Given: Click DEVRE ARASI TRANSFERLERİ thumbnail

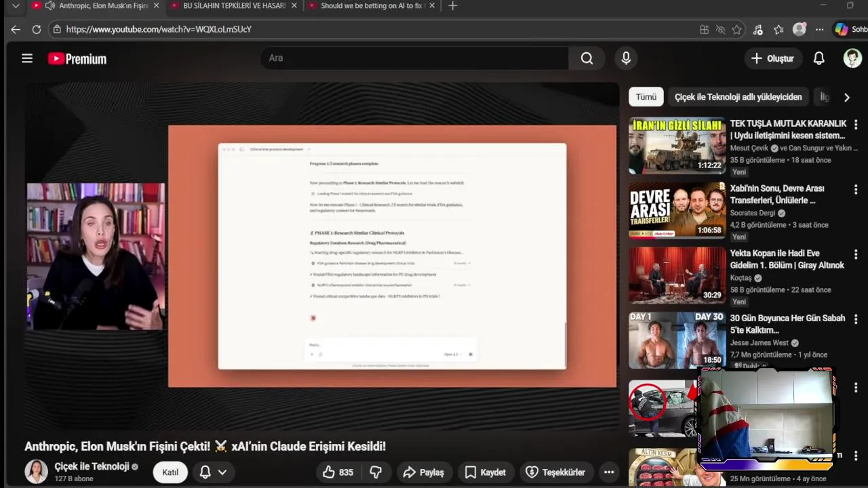Looking at the screenshot, I should [x=677, y=210].
